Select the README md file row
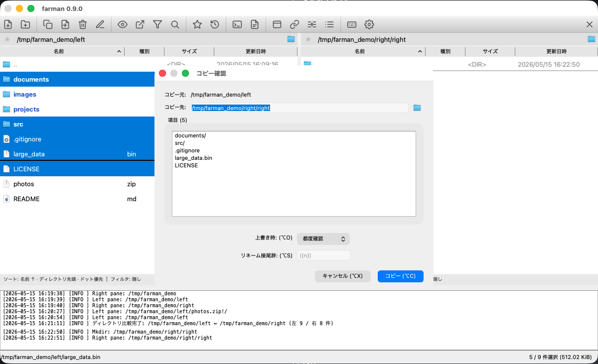The image size is (598, 364). pyautogui.click(x=77, y=199)
